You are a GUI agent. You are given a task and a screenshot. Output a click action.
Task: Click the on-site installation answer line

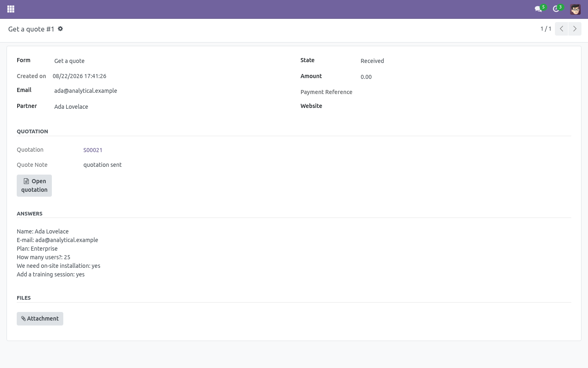pos(58,266)
